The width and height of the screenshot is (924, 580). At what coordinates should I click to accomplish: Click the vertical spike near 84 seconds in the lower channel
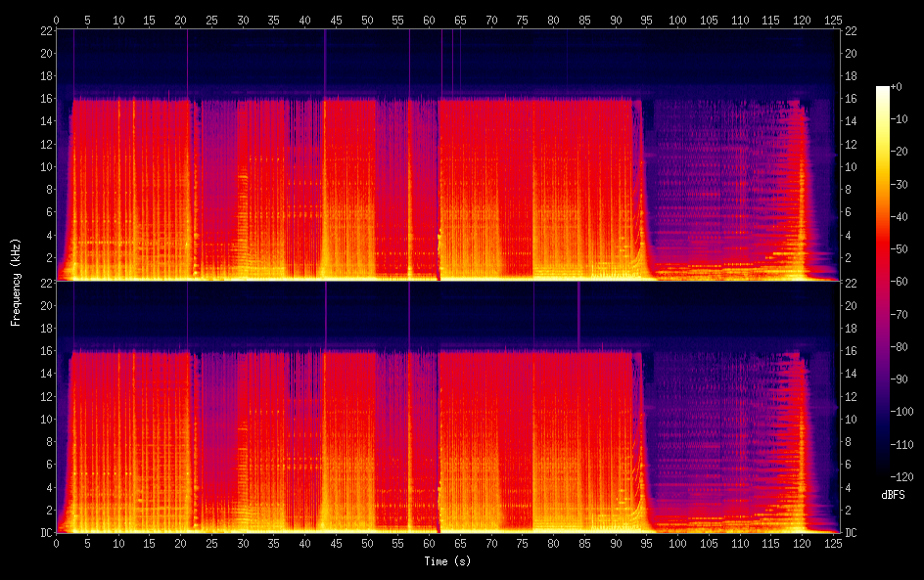tap(578, 313)
